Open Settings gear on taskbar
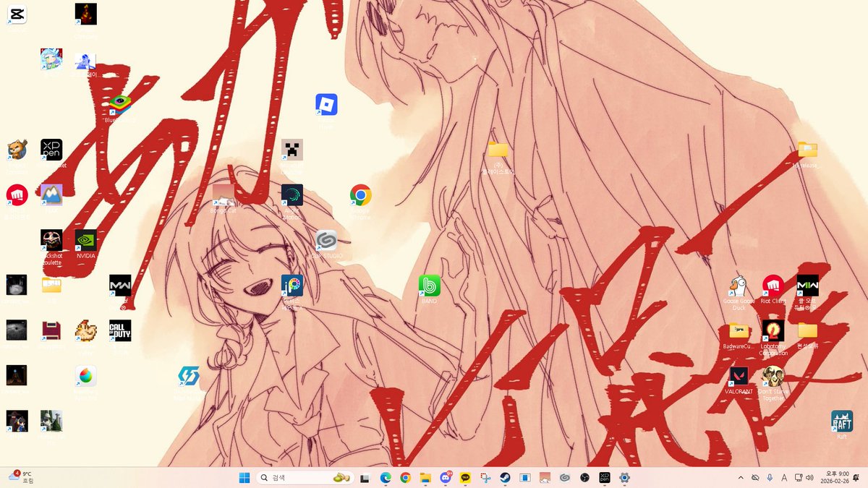868x488 pixels. 625,477
